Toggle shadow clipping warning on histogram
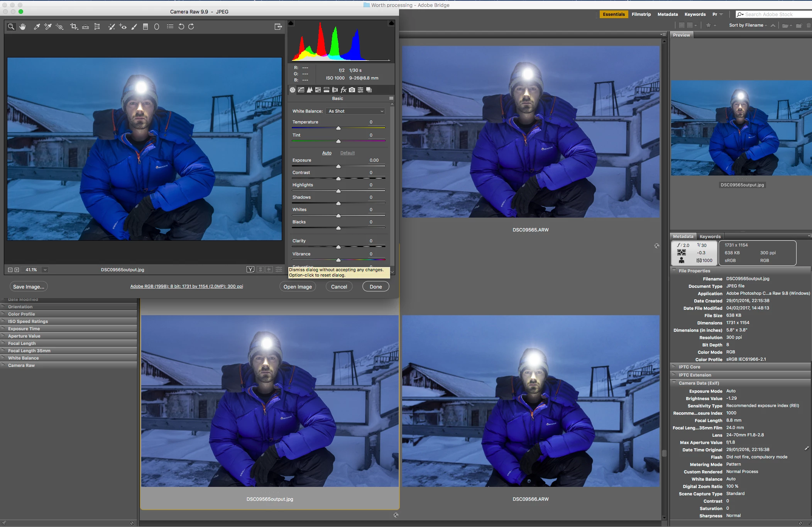Screen dimensions: 812x527 point(291,24)
